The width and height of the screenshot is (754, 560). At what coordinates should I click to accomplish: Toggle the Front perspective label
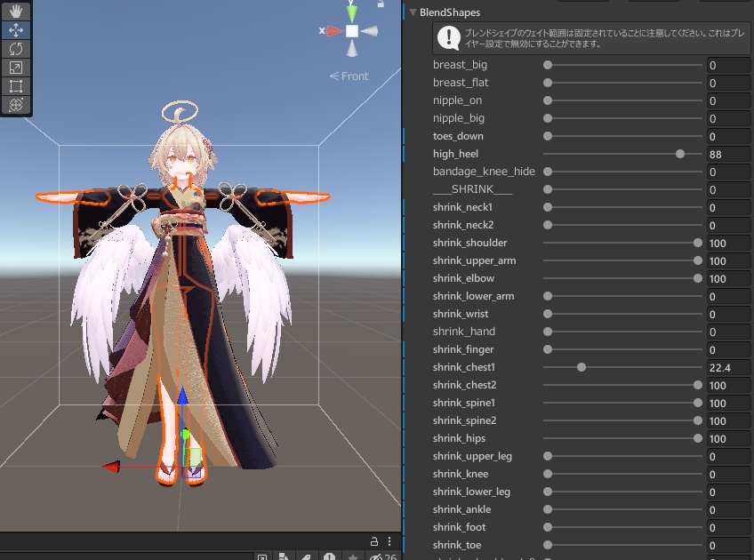349,76
